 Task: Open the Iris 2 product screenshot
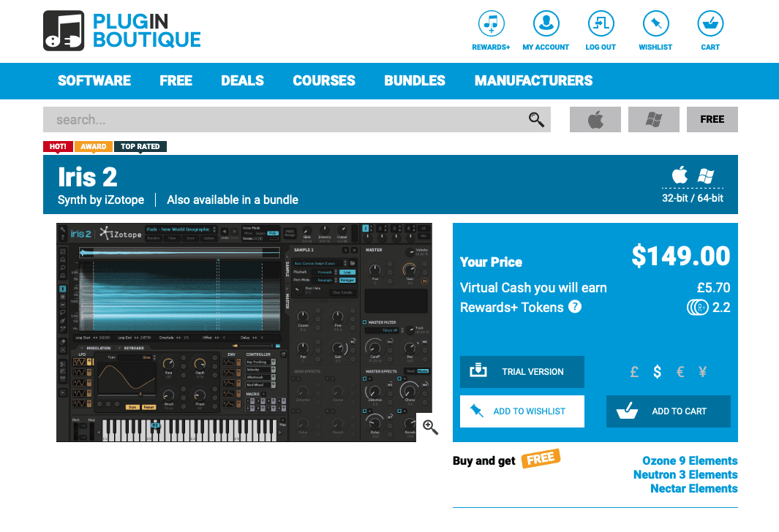tap(244, 332)
